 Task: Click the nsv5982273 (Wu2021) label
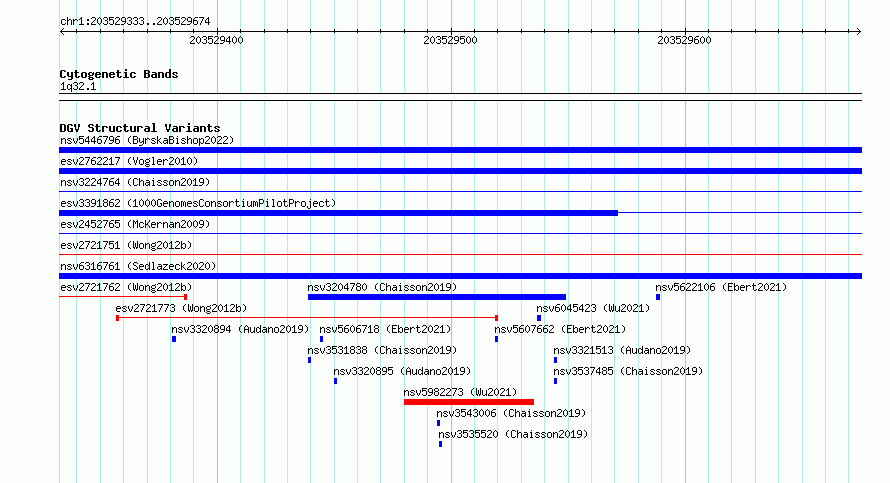tap(460, 392)
